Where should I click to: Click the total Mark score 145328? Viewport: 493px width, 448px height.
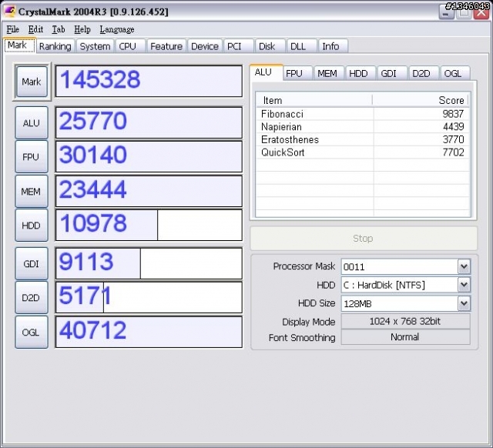149,81
